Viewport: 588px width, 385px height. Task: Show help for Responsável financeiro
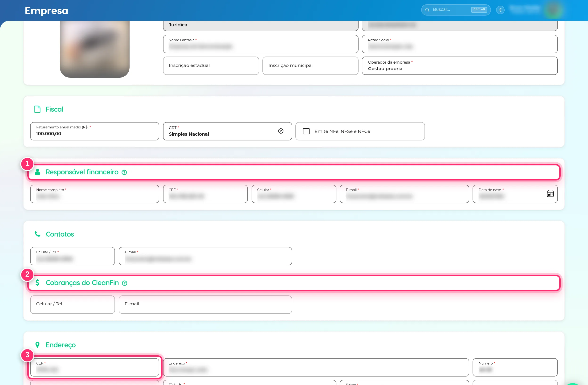tap(124, 172)
